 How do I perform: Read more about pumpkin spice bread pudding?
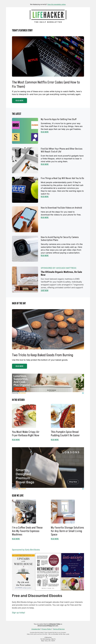[x=55, y=439]
